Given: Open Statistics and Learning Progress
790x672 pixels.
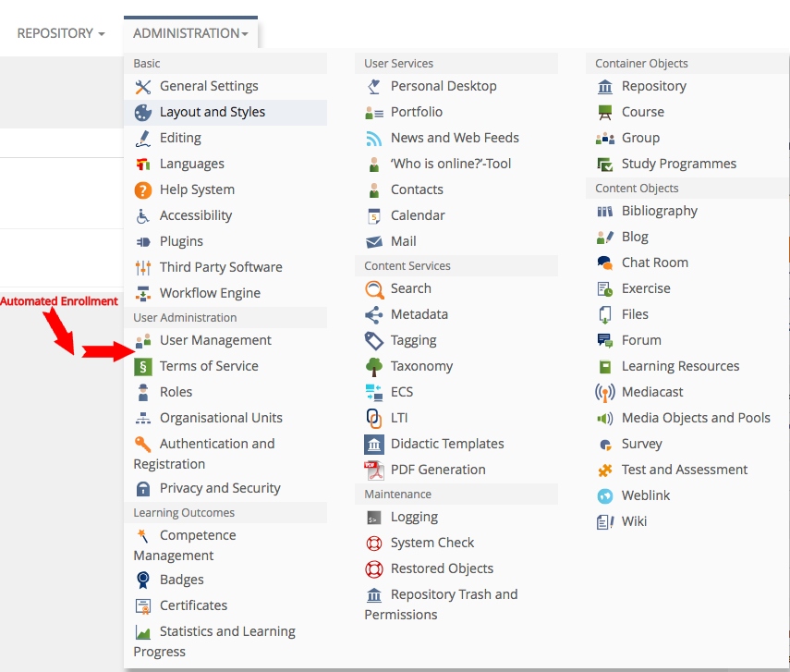Looking at the screenshot, I should point(226,631).
